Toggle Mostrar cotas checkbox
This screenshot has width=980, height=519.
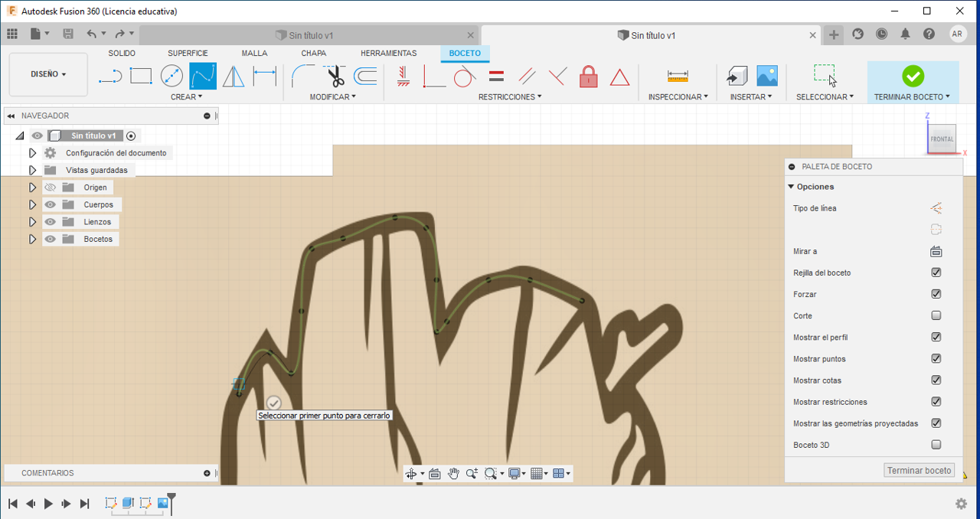(x=936, y=380)
